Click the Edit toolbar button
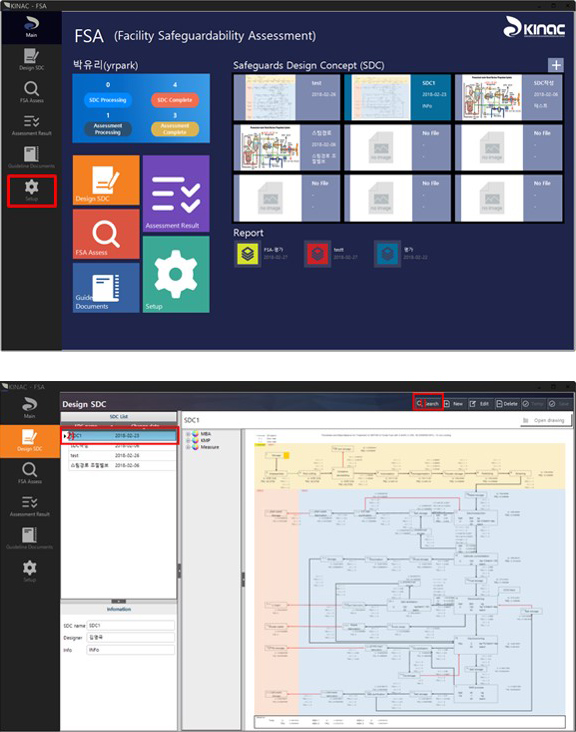 point(479,403)
